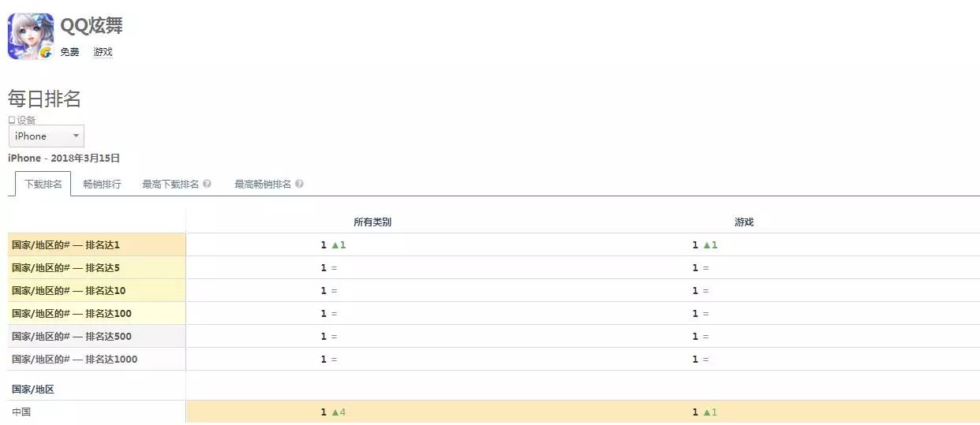The height and width of the screenshot is (425, 980).
Task: Click help icon next to 最高畅销排名
Action: (x=299, y=185)
